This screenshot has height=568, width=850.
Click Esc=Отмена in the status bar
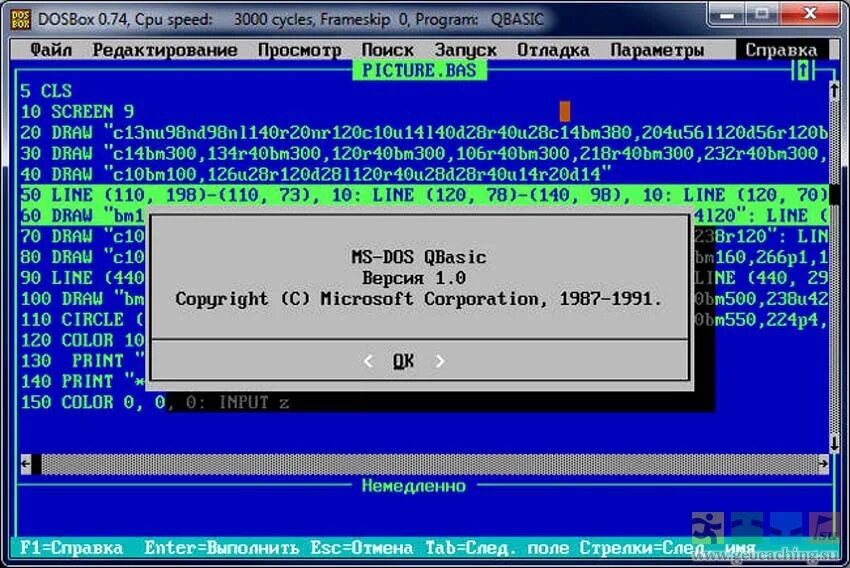click(362, 547)
